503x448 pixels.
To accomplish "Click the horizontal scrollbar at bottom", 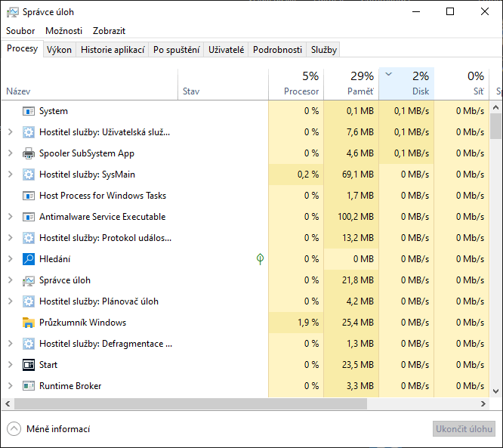I will (x=227, y=404).
